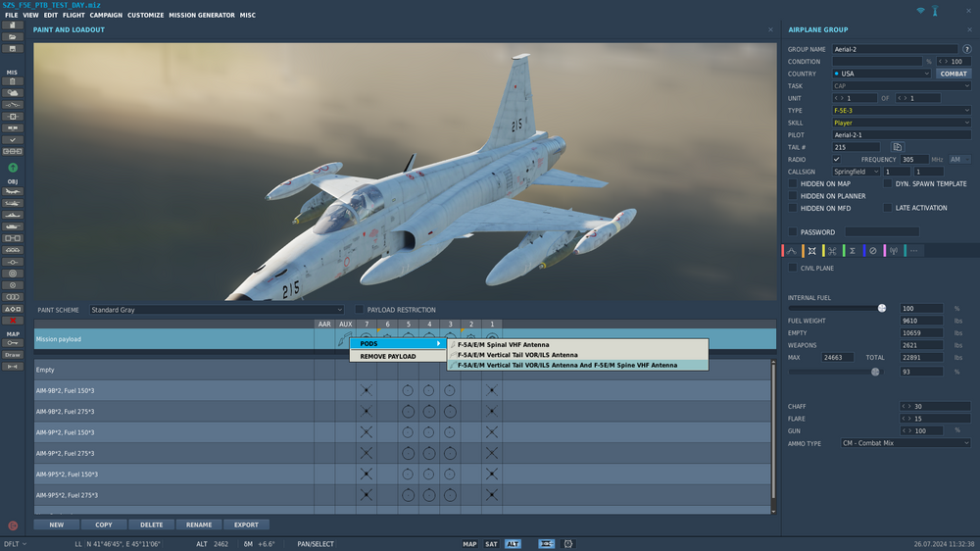Screen dimensions: 980x551
Task: Open the COUNTRY dropdown showing USA
Action: [881, 74]
